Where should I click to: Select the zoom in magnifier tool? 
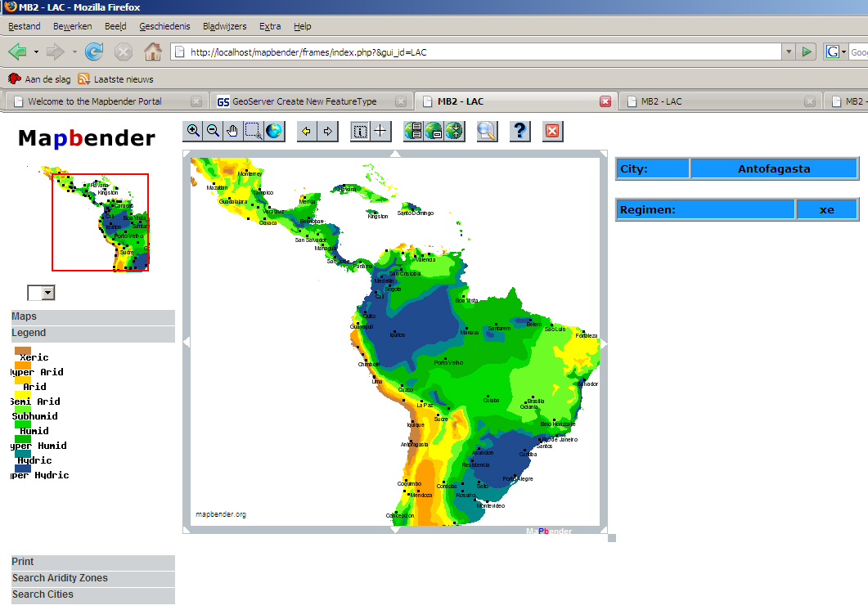point(193,131)
